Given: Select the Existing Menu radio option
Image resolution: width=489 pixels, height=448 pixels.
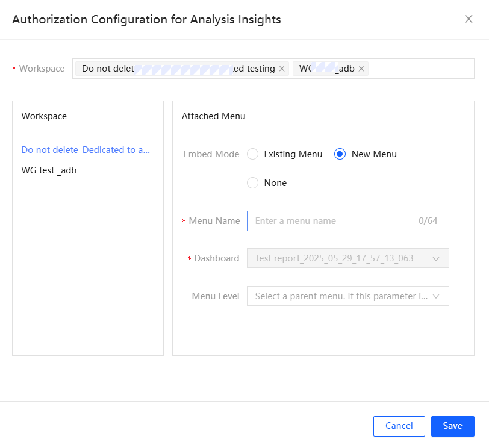Looking at the screenshot, I should pos(253,154).
